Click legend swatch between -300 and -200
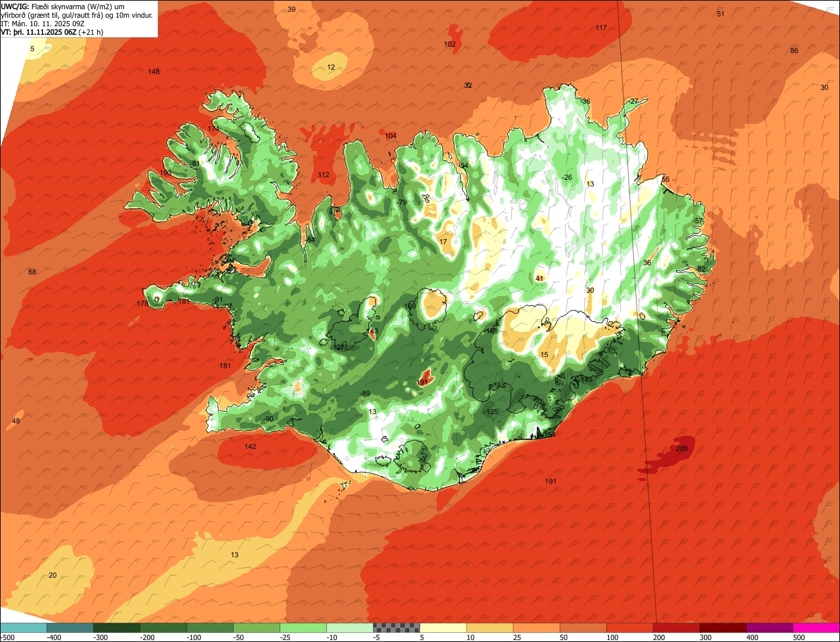840x642 pixels. pyautogui.click(x=117, y=628)
